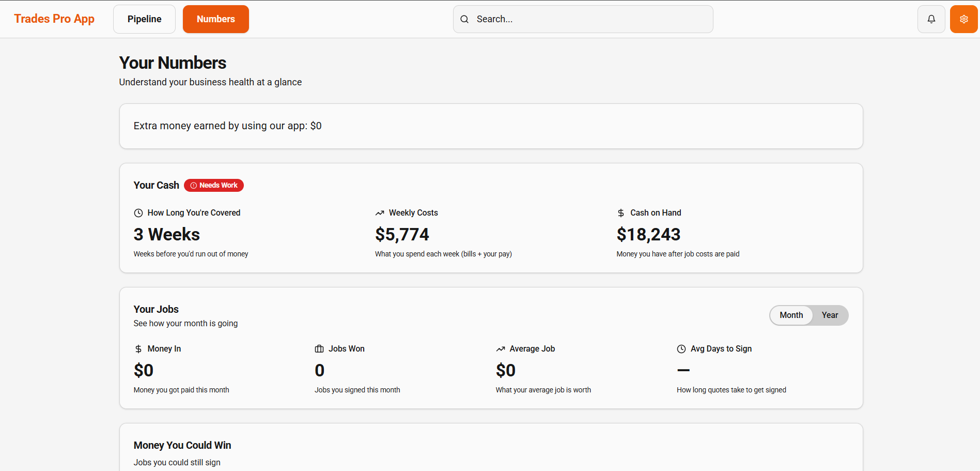Click the clock icon beside Avg Days to Sign

click(x=681, y=348)
